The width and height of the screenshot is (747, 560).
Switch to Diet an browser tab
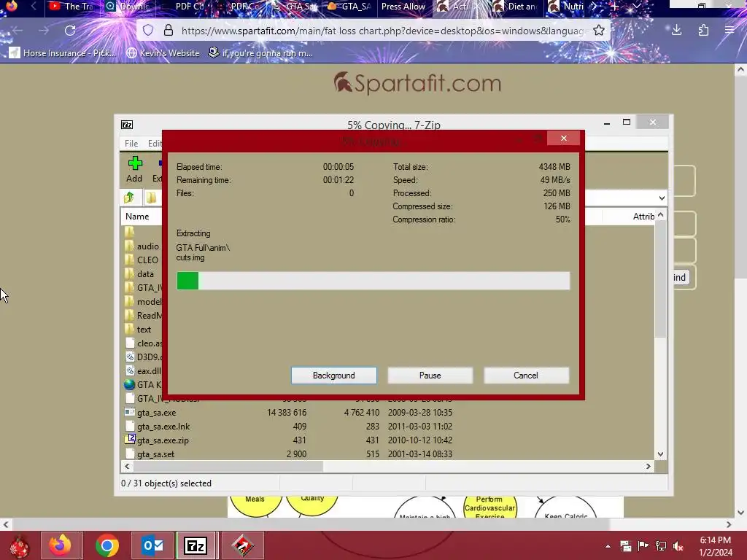(516, 7)
